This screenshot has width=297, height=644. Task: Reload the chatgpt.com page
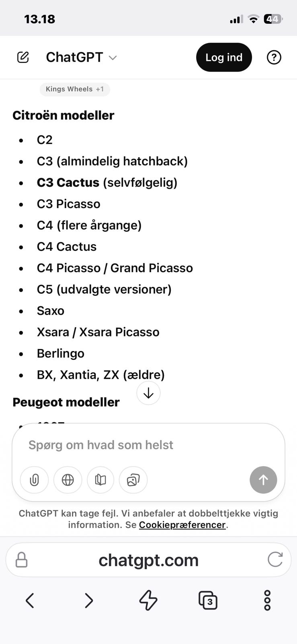275,559
